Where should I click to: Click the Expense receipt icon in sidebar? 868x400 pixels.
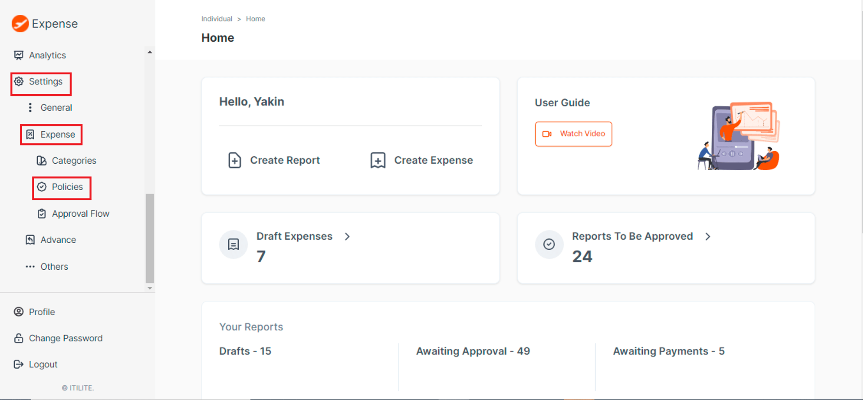[x=30, y=134]
